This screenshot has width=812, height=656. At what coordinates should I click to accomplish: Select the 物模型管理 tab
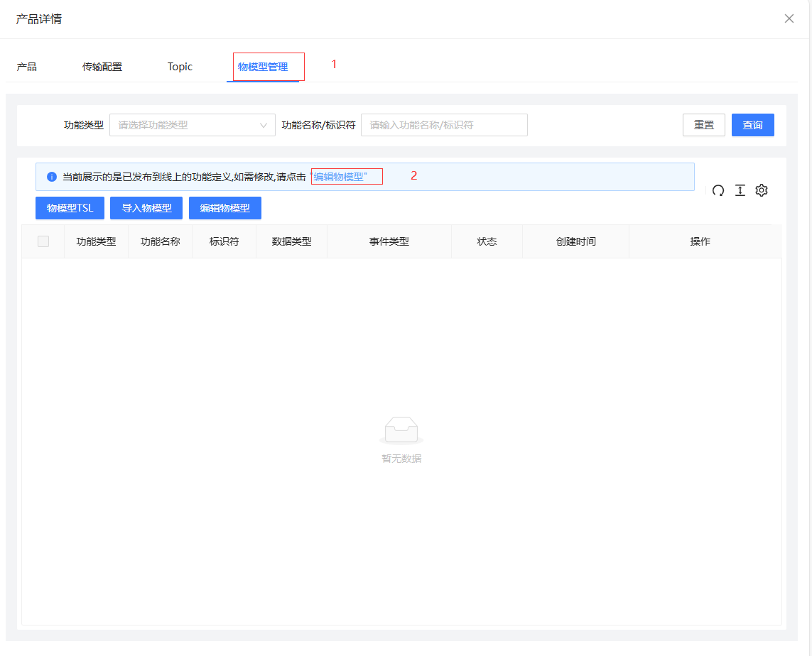263,67
